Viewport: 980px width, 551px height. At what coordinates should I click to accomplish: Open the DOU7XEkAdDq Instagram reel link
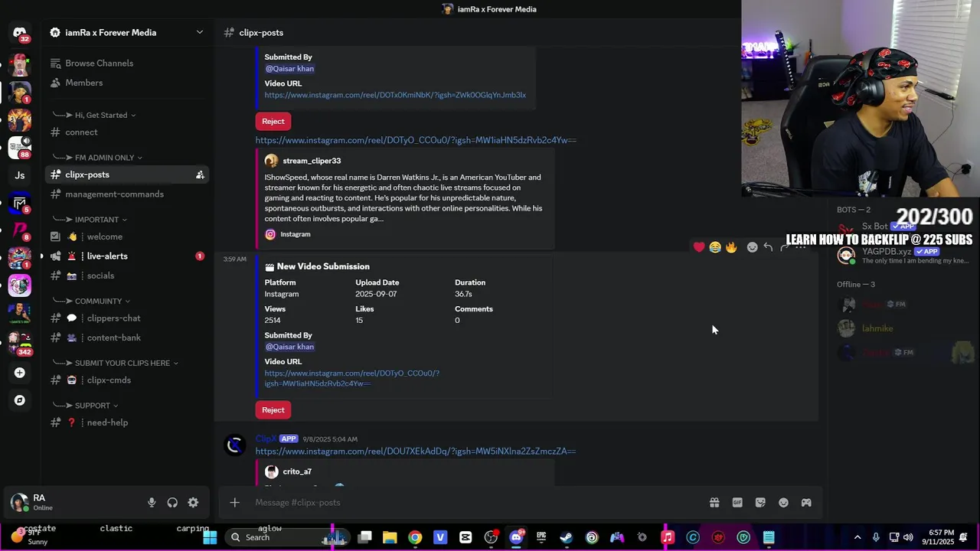tap(416, 452)
